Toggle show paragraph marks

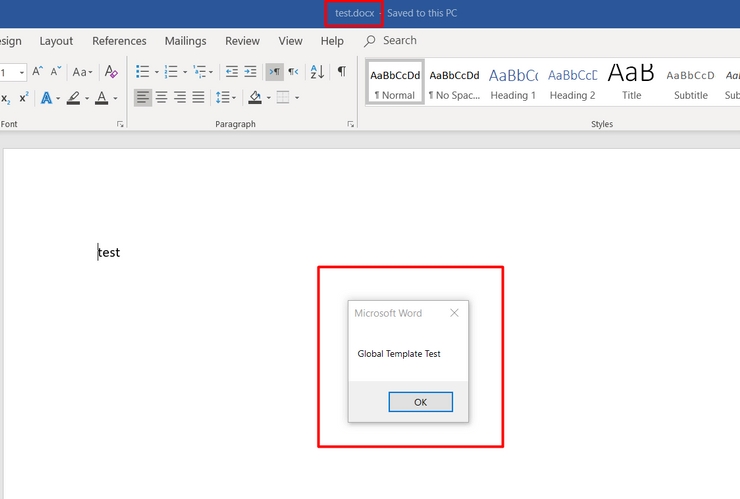342,72
